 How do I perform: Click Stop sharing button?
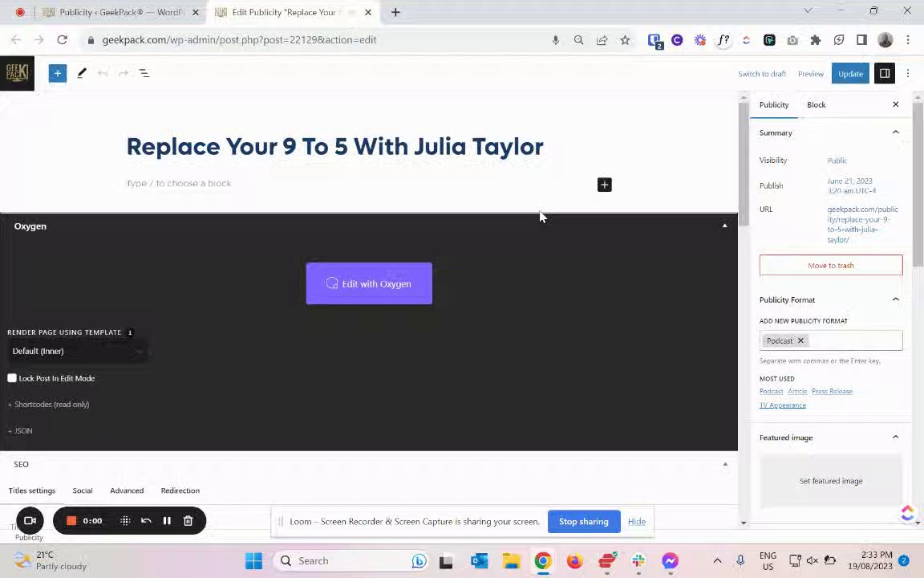[x=583, y=521]
